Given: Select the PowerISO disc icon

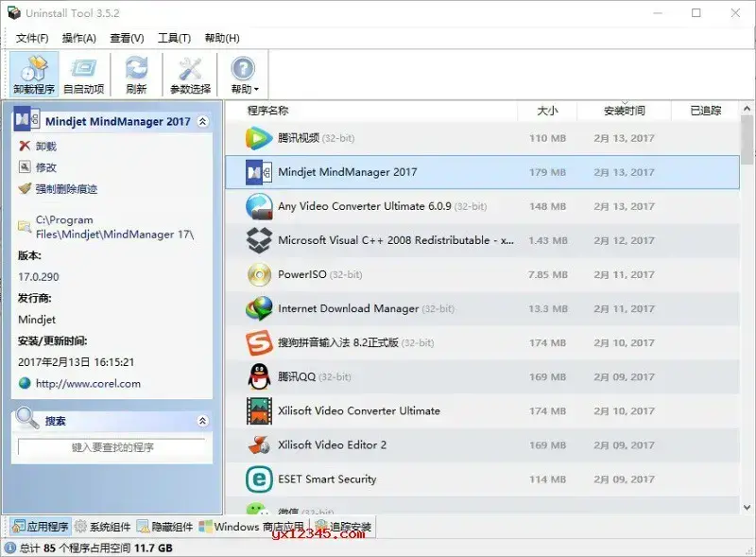Looking at the screenshot, I should [x=259, y=274].
